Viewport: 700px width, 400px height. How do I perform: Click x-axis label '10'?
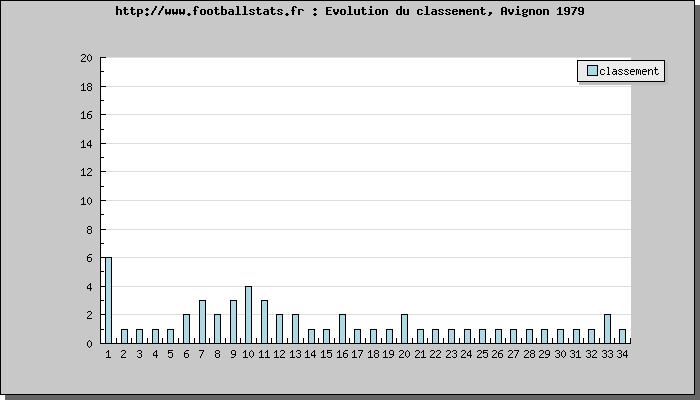click(x=248, y=354)
